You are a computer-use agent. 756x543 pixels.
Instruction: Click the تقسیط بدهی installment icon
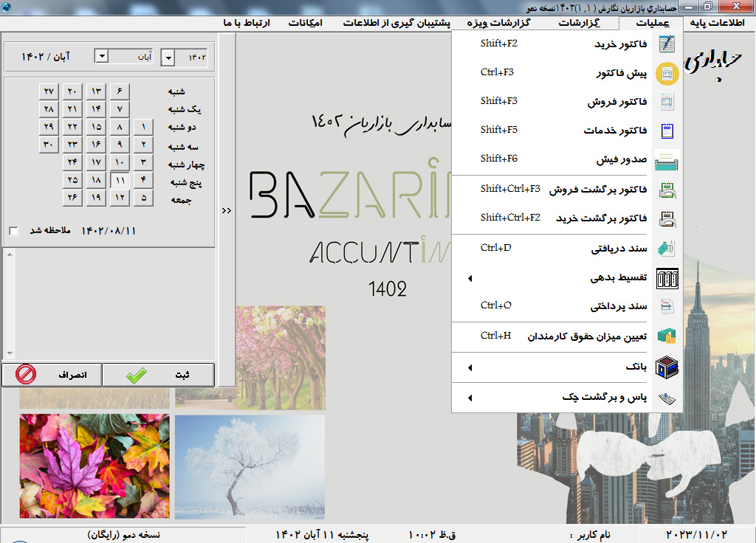click(667, 278)
